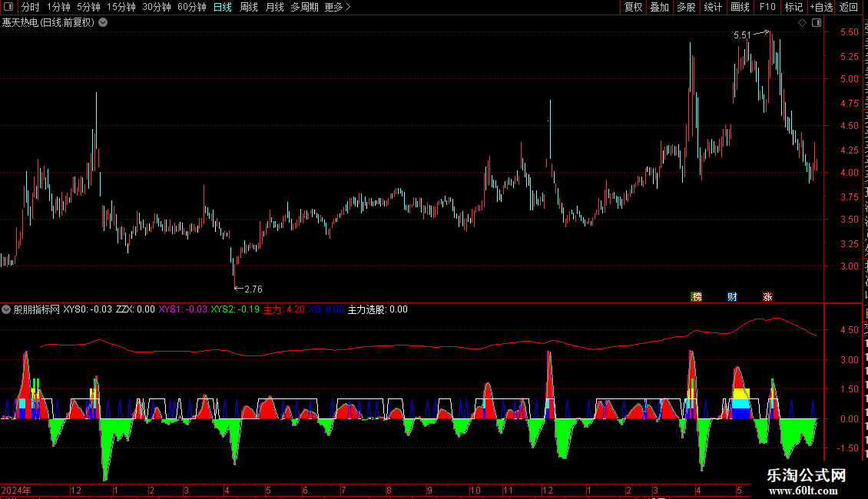Click the diamond icon in the chart corner

pyautogui.click(x=802, y=23)
